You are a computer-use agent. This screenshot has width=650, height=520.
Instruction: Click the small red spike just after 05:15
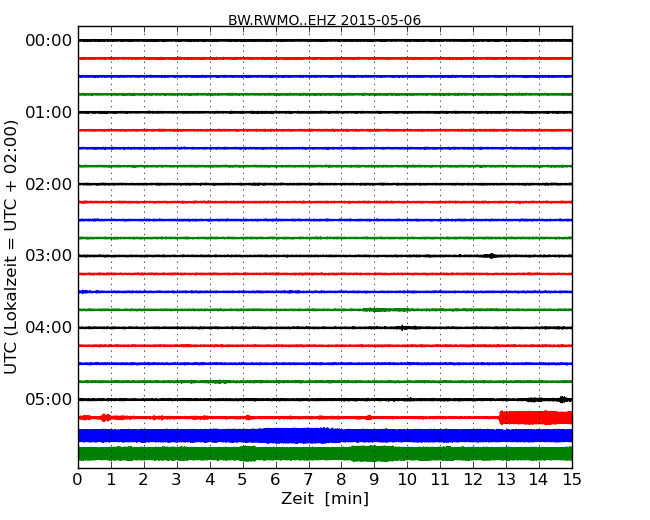coord(105,418)
